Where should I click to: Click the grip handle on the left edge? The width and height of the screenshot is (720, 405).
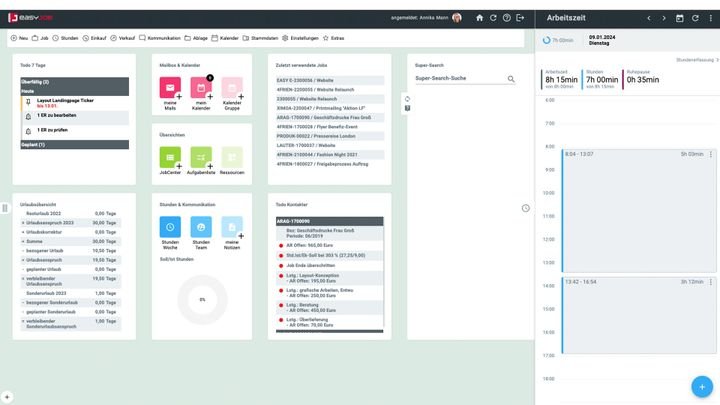[5, 208]
